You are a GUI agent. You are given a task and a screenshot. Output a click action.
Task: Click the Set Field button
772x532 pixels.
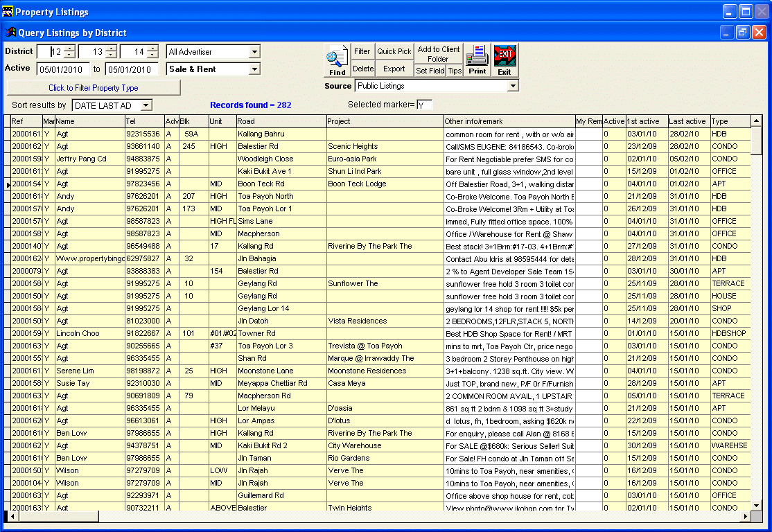[430, 71]
